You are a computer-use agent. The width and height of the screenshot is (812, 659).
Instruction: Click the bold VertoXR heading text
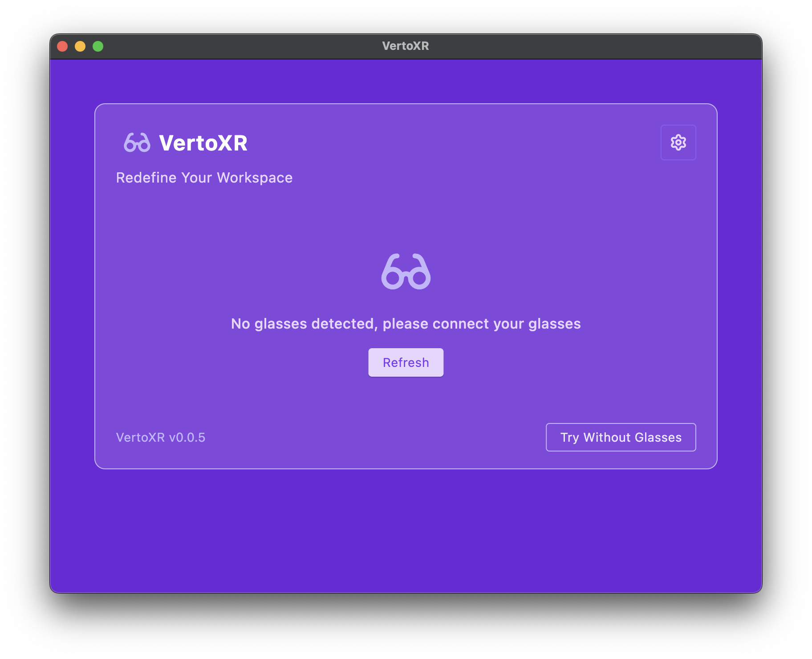coord(203,143)
